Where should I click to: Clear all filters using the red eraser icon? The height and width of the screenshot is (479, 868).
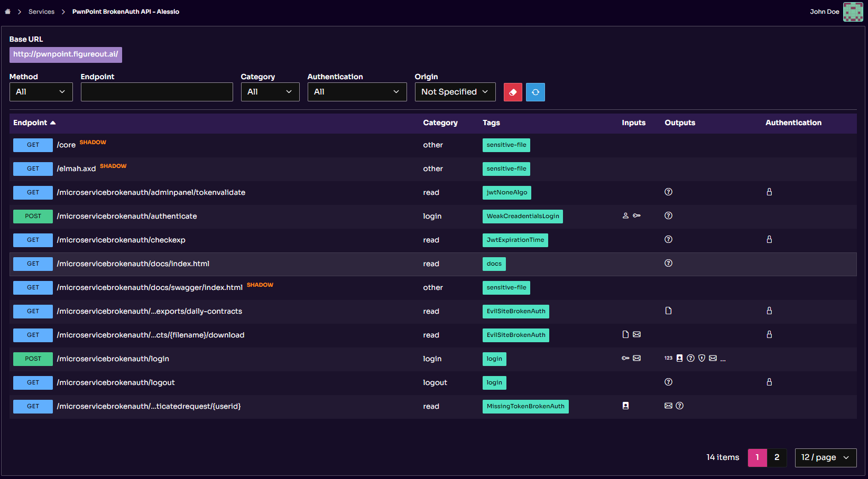pos(512,92)
